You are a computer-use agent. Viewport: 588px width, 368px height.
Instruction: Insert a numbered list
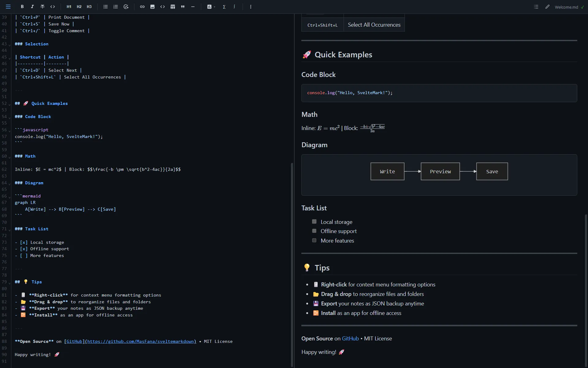coord(115,7)
